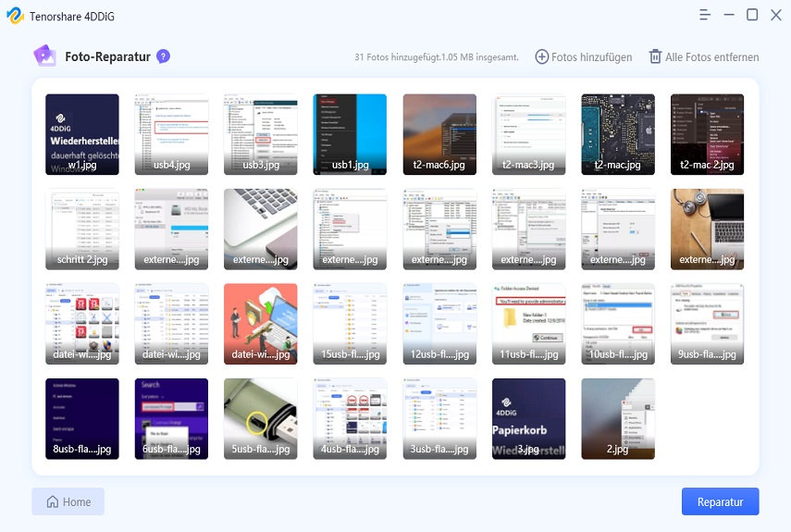Open the 15usb-fl...jpg thumbnail
Viewport: 791px width, 532px height.
[350, 324]
